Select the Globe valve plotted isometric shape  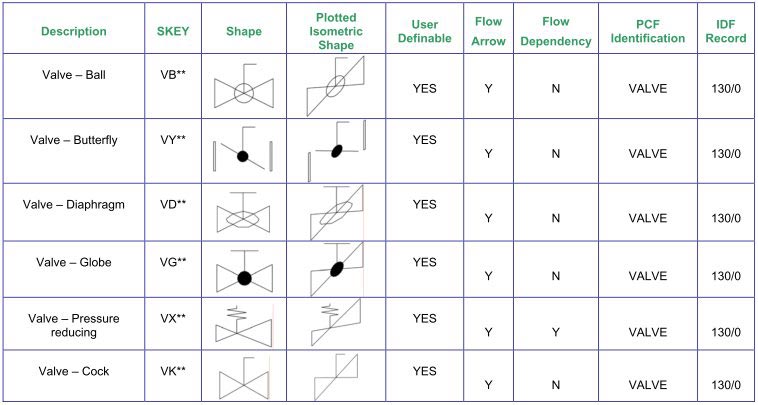(337, 270)
